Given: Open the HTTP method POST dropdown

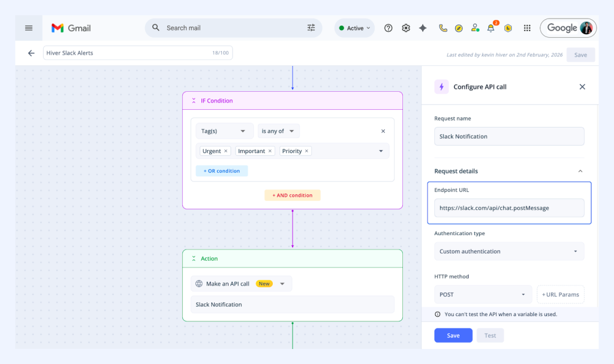Looking at the screenshot, I should pyautogui.click(x=483, y=294).
